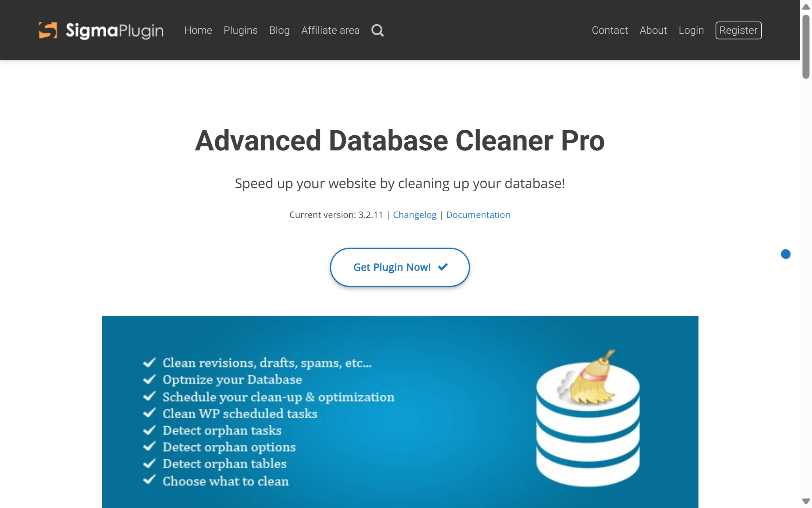Open the Documentation link

pos(478,214)
